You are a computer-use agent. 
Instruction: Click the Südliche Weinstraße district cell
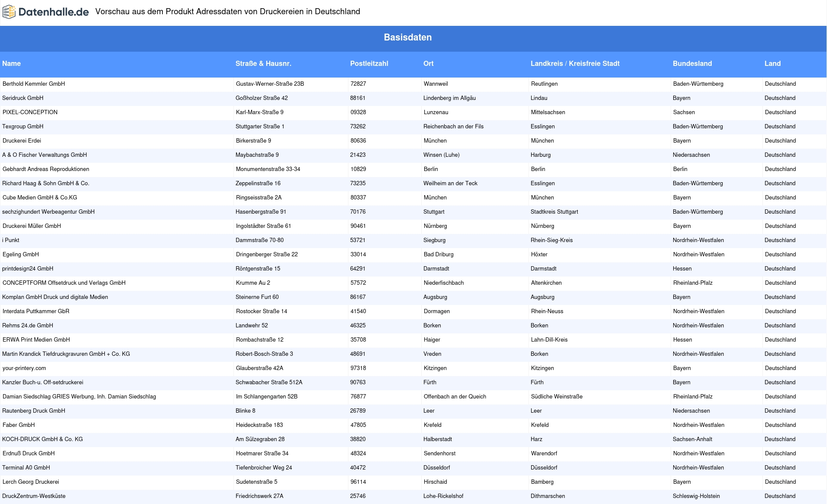coord(557,397)
